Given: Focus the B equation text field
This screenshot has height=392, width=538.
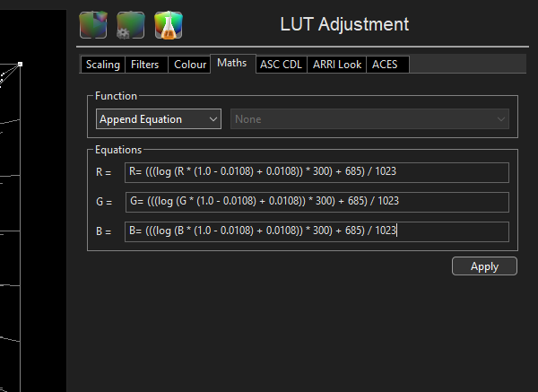Looking at the screenshot, I should tap(317, 231).
